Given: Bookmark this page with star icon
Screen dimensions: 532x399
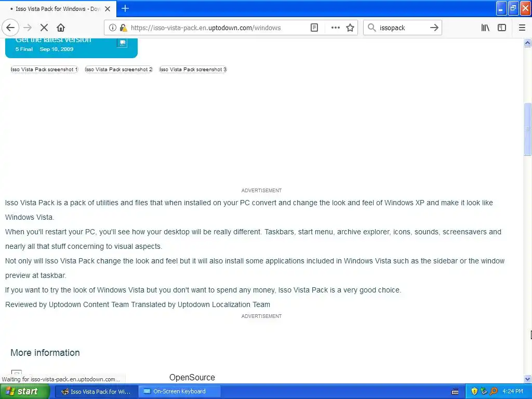Looking at the screenshot, I should (350, 28).
